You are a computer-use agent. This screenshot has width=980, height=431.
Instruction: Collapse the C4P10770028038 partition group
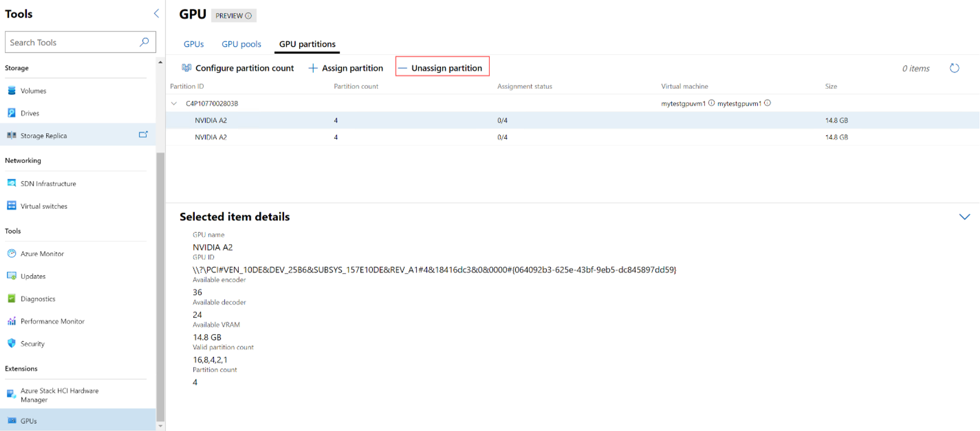[x=174, y=104]
